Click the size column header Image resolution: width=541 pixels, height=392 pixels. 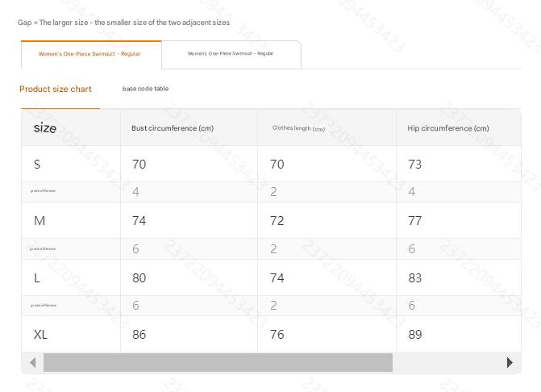[45, 127]
